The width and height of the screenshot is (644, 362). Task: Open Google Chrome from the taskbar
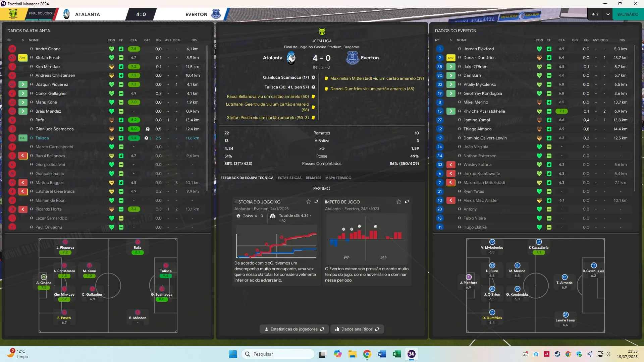[367, 354]
